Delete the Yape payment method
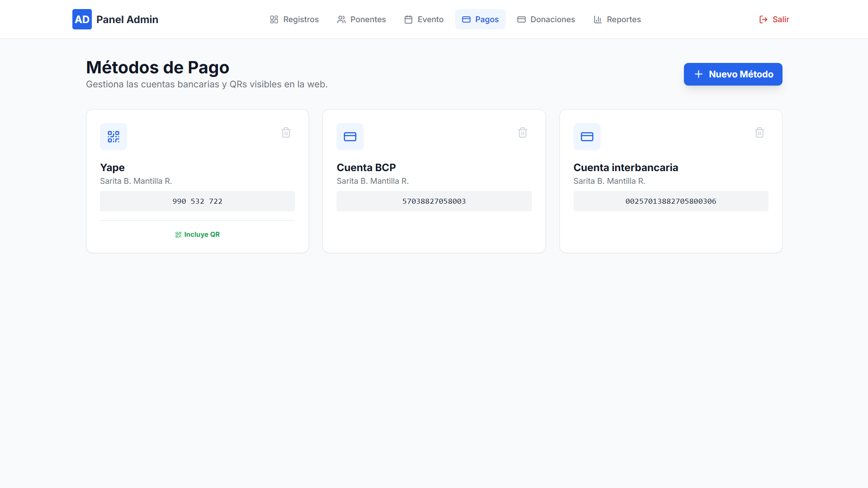The width and height of the screenshot is (868, 488). click(x=286, y=133)
